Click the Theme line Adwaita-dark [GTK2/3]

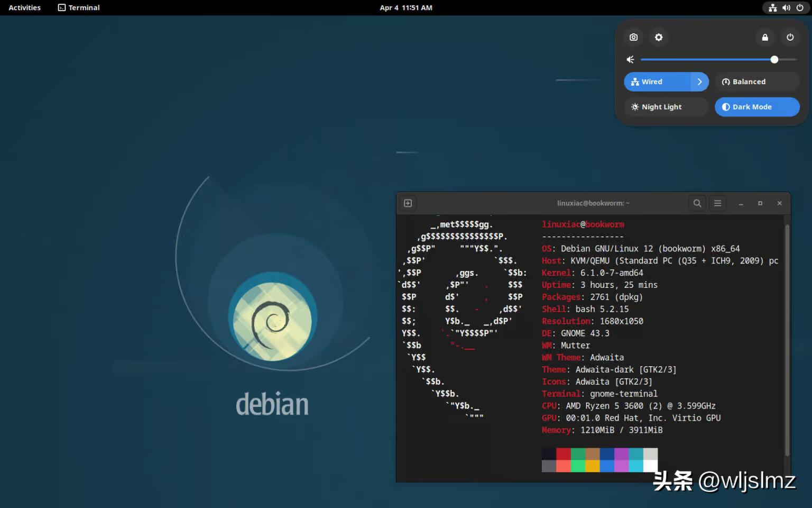609,370
